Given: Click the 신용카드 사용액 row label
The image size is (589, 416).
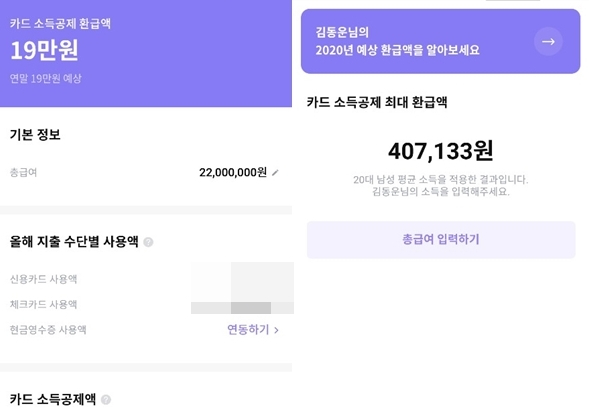Looking at the screenshot, I should pos(44,279).
